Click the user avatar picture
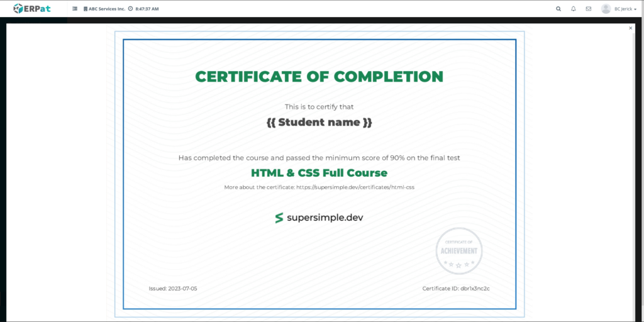644x322 pixels. click(x=606, y=9)
